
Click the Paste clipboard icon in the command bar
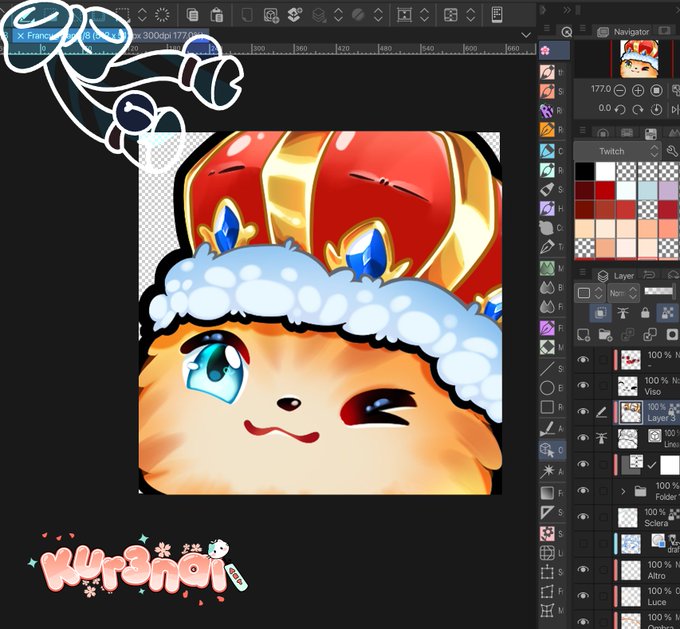216,15
